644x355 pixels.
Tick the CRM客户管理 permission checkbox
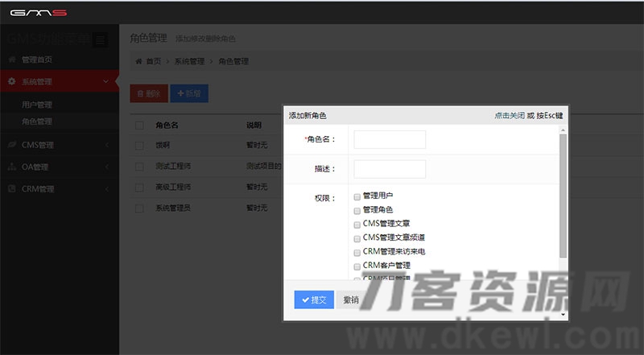click(x=357, y=265)
